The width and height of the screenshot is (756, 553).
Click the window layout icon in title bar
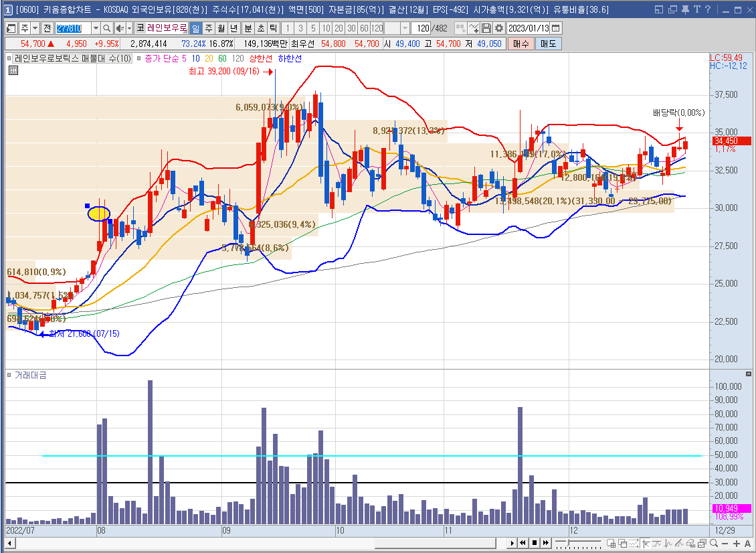coord(660,9)
